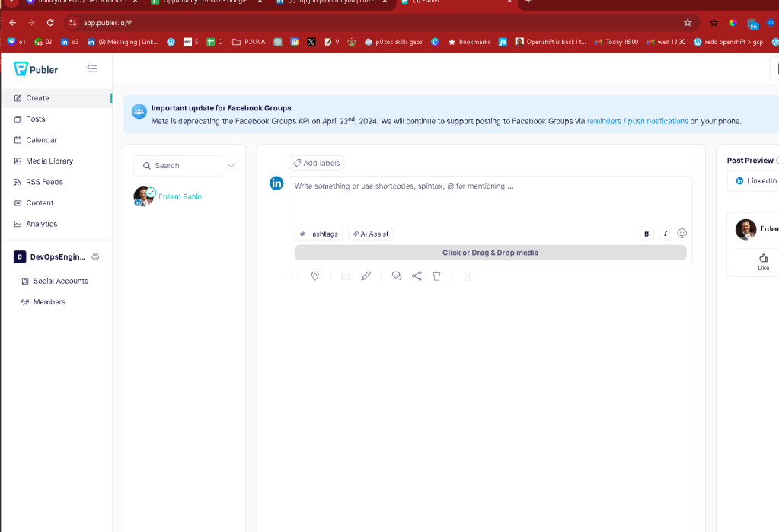Open a new browser tab

coord(528,2)
